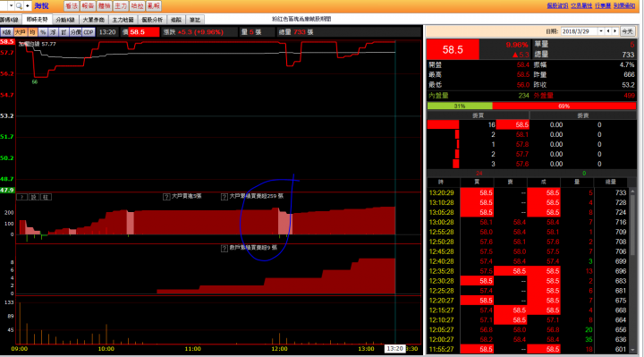Open the 主力地圖 tab
644x357 pixels.
point(123,20)
